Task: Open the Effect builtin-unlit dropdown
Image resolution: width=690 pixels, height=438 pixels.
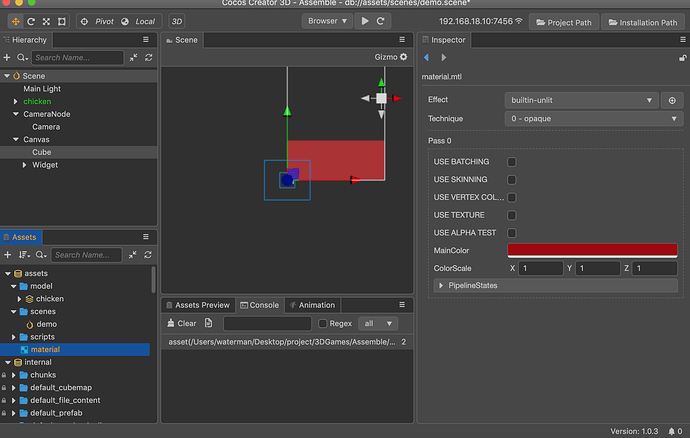Action: 581,100
